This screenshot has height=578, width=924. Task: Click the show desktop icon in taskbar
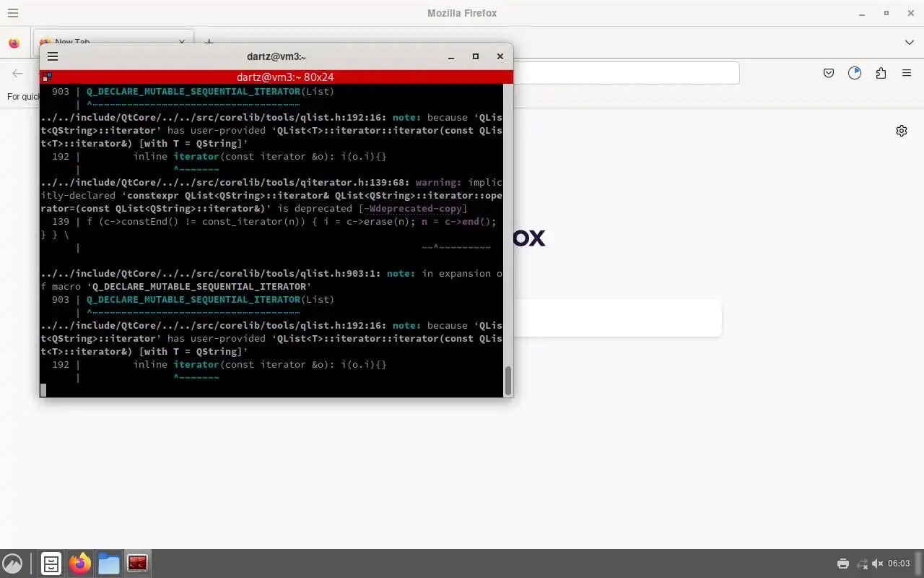point(51,564)
